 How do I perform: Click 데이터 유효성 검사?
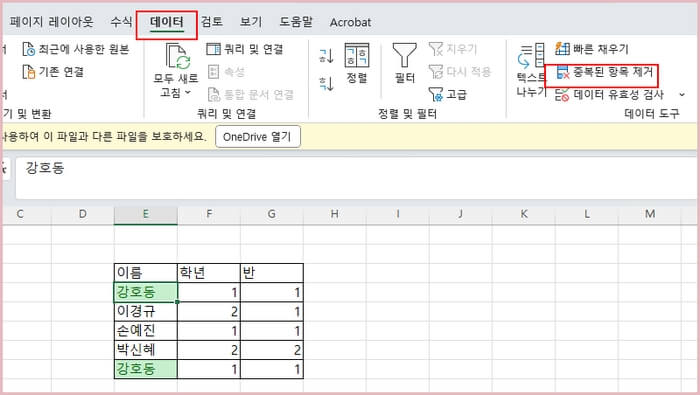[609, 94]
